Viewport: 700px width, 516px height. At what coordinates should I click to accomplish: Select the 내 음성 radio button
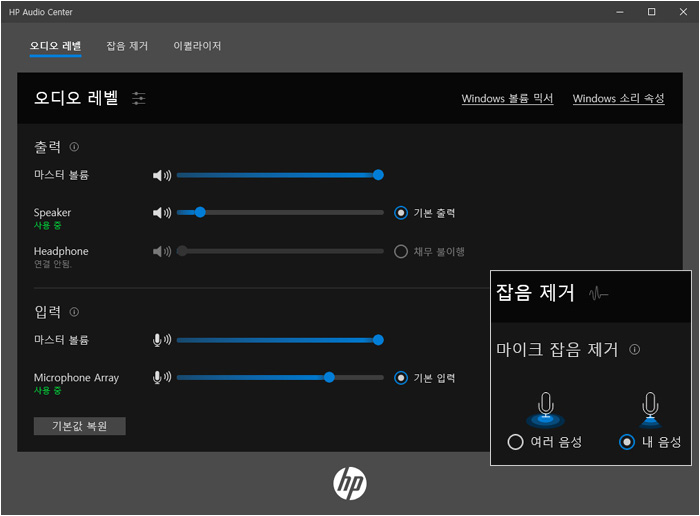click(627, 442)
